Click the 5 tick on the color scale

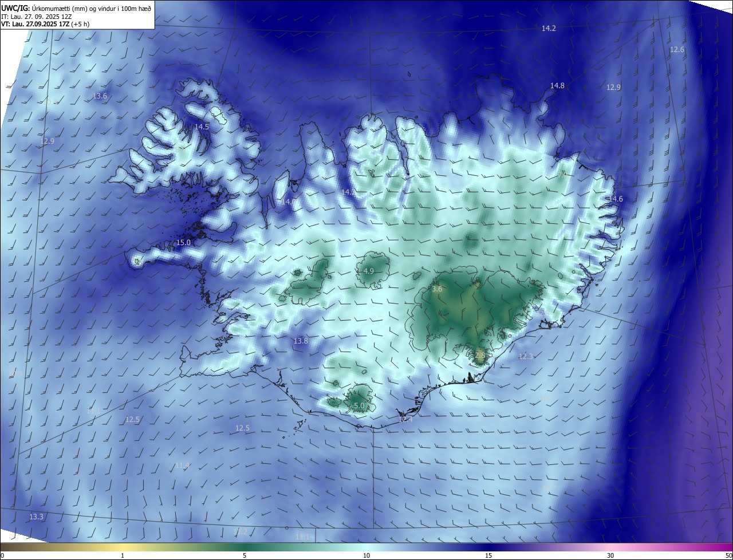pyautogui.click(x=245, y=555)
